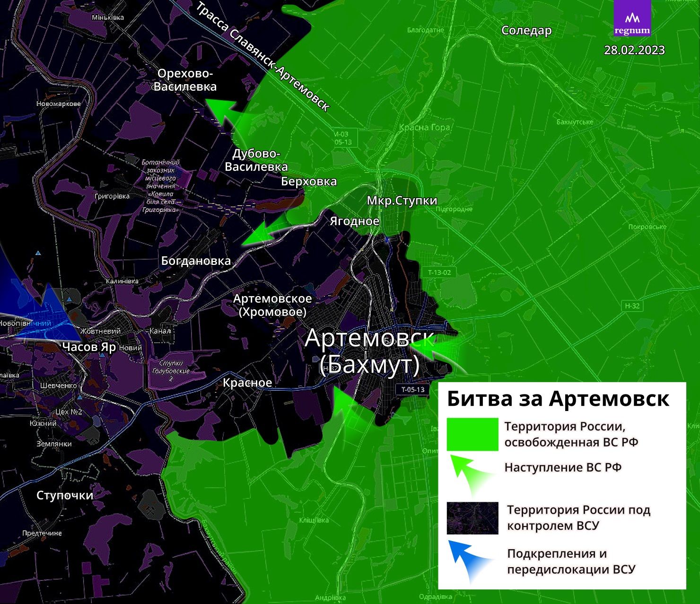Click the Григорівка village label
700x604 pixels.
point(112,196)
